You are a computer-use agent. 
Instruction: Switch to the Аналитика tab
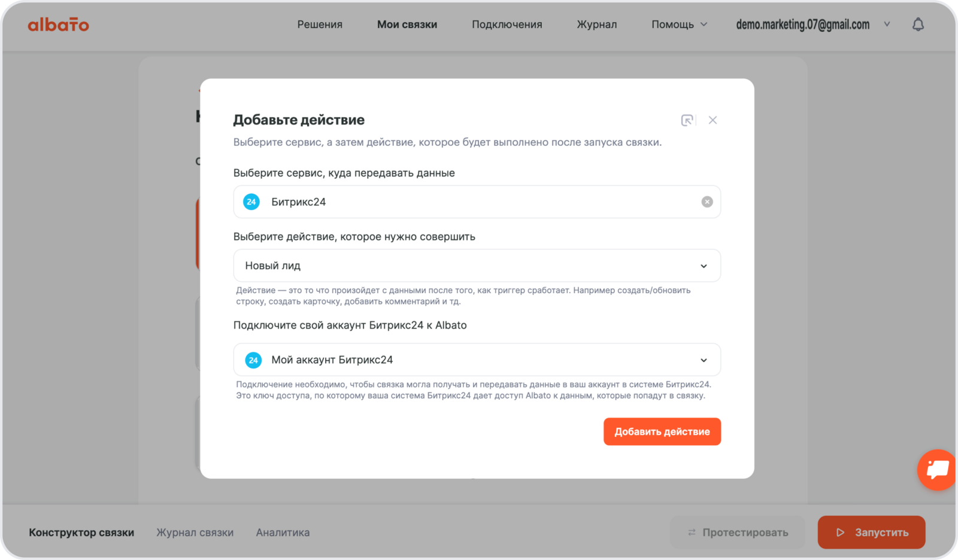[283, 532]
